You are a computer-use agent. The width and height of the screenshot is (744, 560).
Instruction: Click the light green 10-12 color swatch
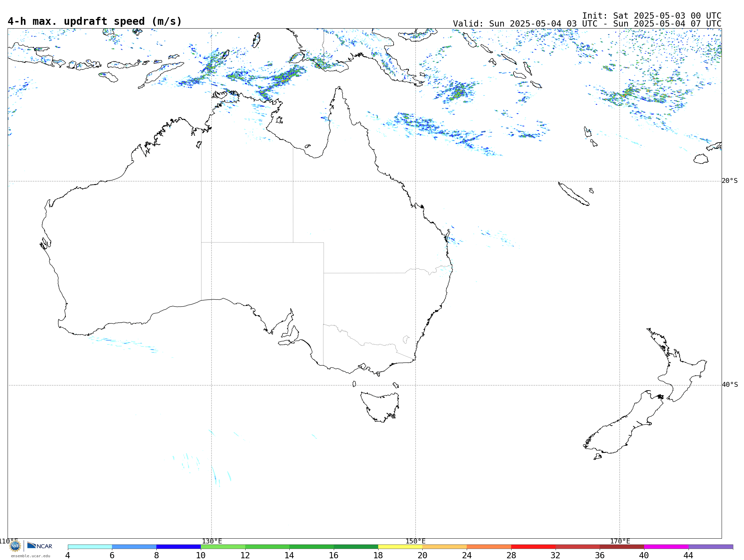click(223, 547)
